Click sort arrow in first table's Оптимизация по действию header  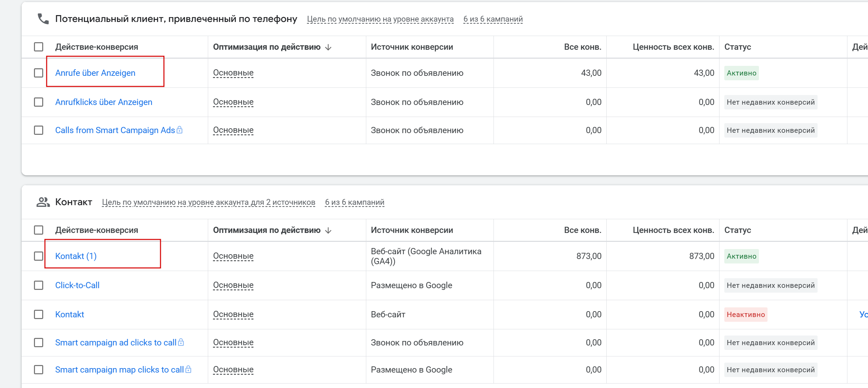328,47
